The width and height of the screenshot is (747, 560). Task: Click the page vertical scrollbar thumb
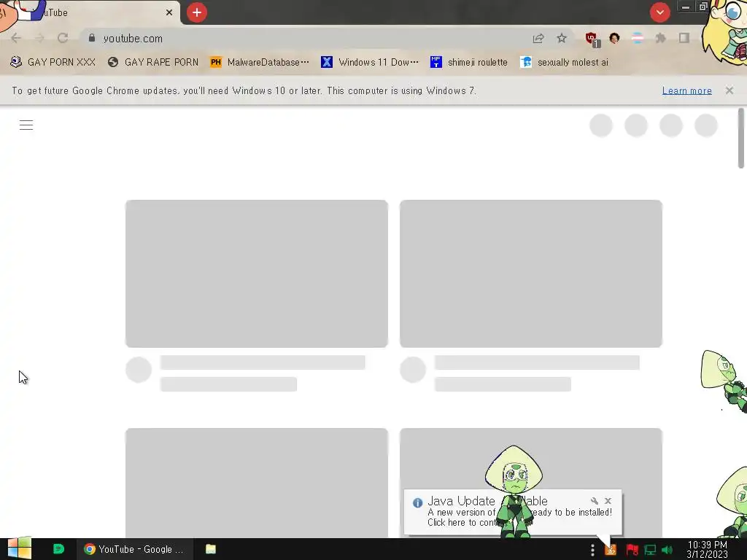[741, 138]
